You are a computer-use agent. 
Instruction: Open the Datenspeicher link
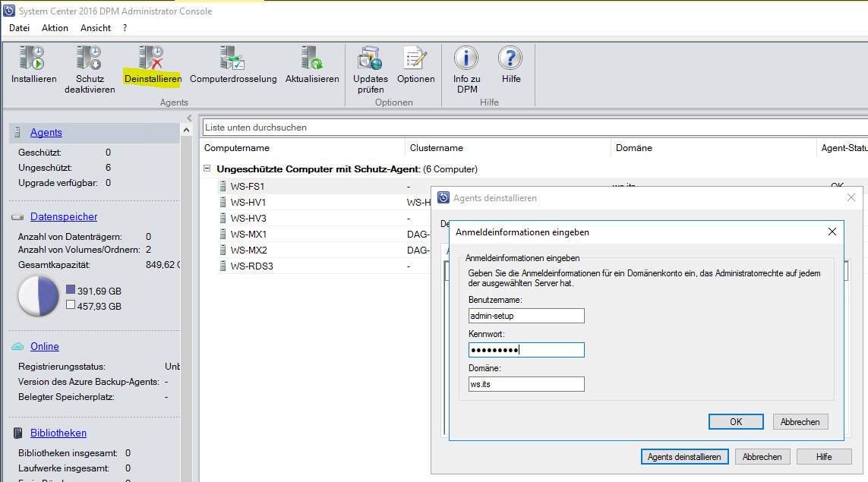pyautogui.click(x=64, y=217)
